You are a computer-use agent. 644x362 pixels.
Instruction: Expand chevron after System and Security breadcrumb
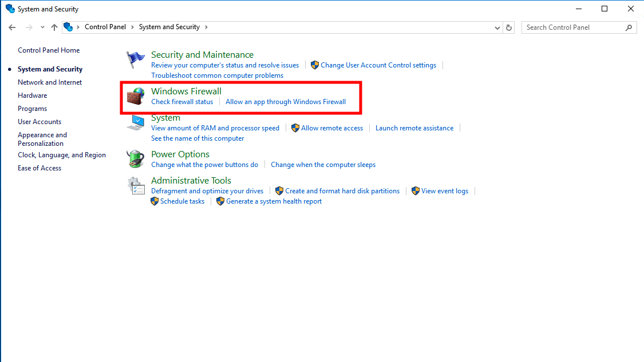click(x=206, y=27)
